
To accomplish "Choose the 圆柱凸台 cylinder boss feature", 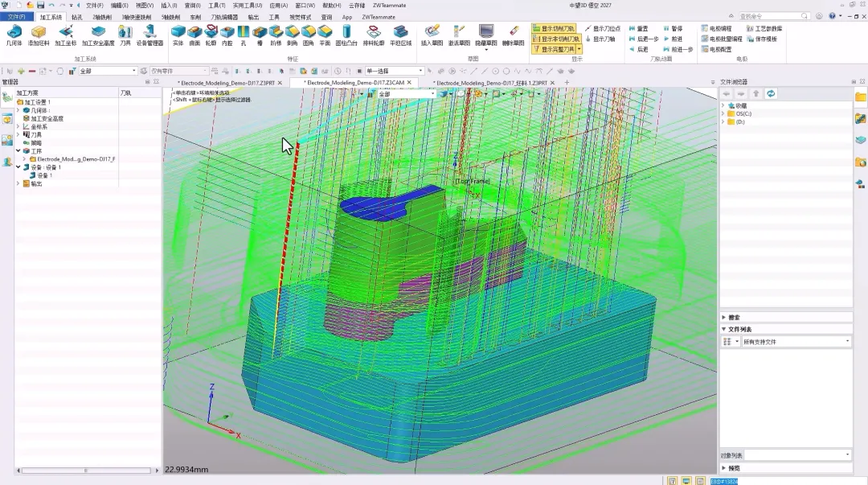I will click(346, 35).
